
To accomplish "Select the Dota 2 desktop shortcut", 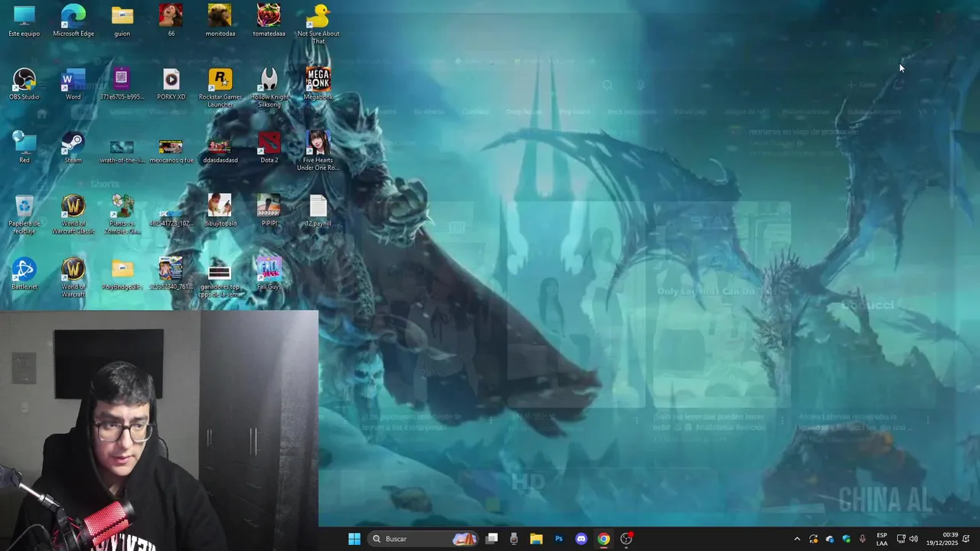I will [x=269, y=147].
